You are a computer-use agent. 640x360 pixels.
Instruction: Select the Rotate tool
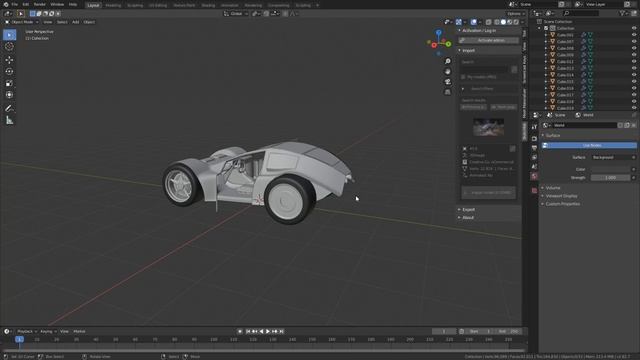pos(9,71)
